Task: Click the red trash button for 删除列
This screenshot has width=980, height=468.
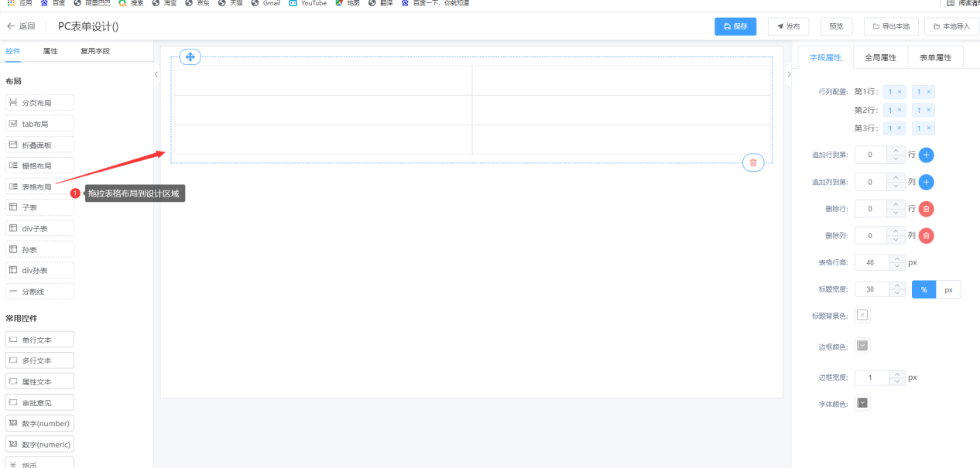Action: [926, 236]
